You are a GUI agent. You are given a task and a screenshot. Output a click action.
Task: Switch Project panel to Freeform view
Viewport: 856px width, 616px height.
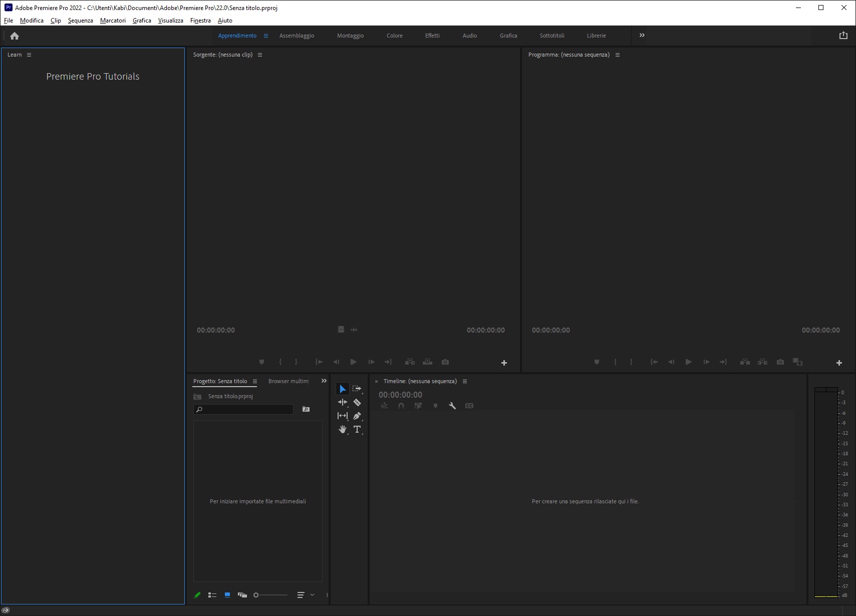(242, 595)
